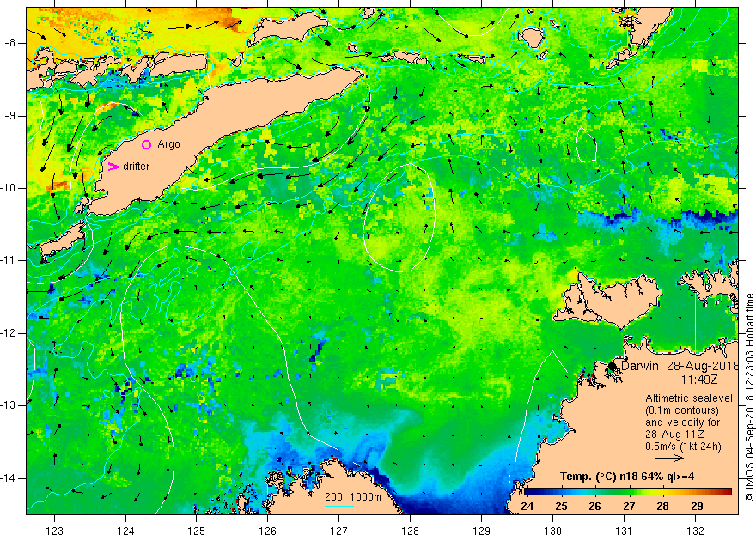Click latitude axis label '-12'
Viewport: 756px width, 541px height.
tap(9, 333)
